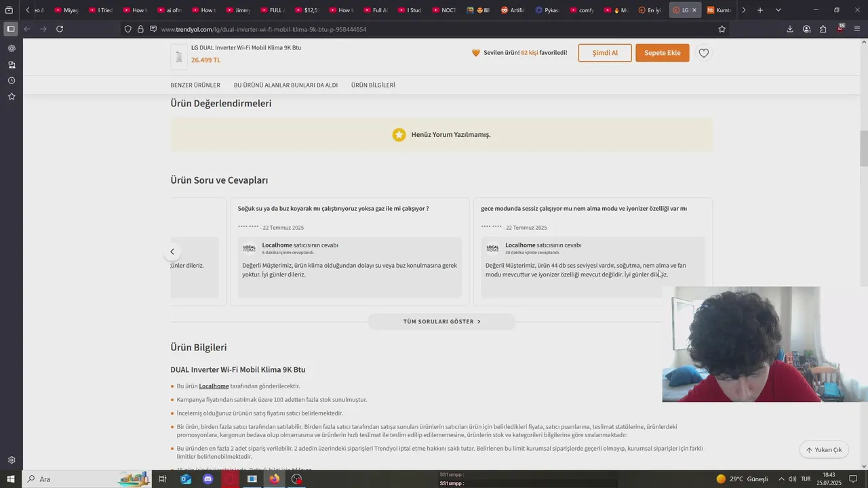Viewport: 868px width, 488px height.
Task: Reload the page
Action: (x=60, y=29)
